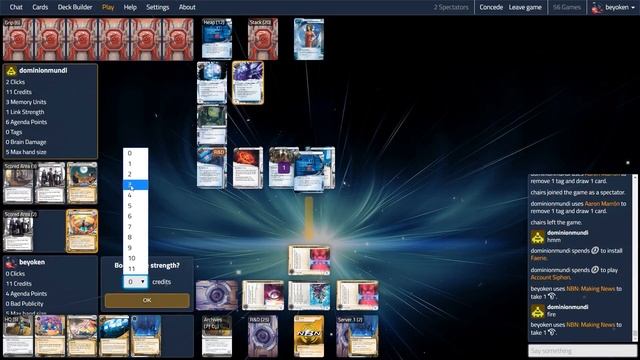640x360 pixels.
Task: Open the Chat menu item
Action: [x=16, y=7]
